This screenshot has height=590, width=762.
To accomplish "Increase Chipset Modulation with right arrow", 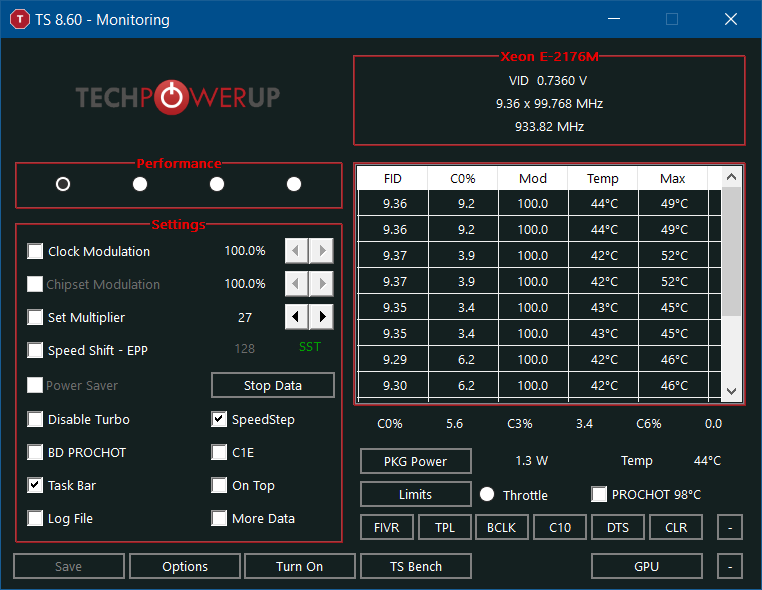I will click(322, 284).
